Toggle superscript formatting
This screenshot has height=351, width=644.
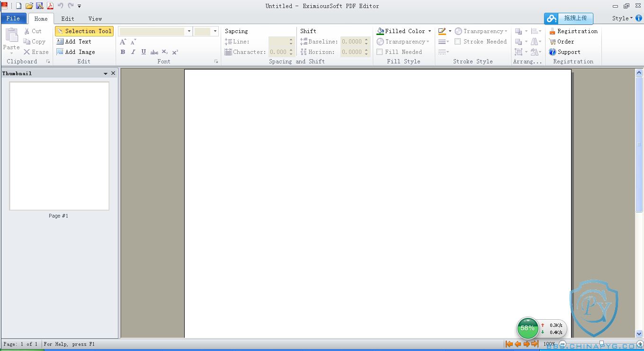point(175,52)
